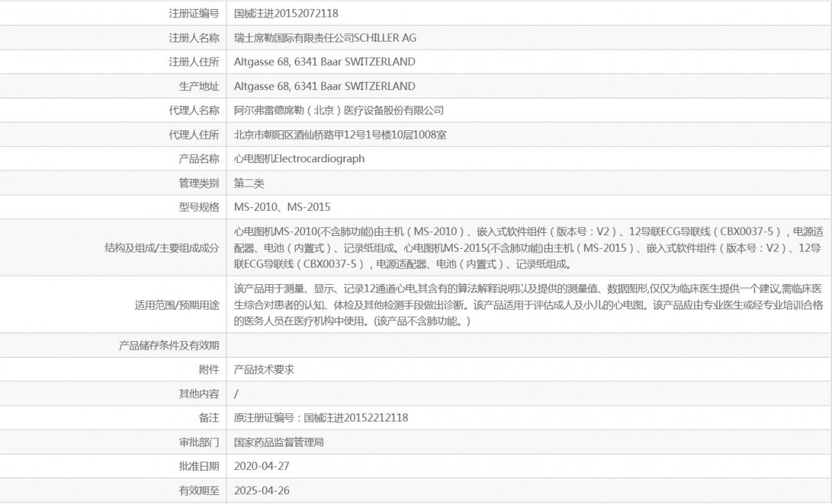Select expiry date 2025-04-26
Viewport: 832px width, 504px height.
point(262,490)
